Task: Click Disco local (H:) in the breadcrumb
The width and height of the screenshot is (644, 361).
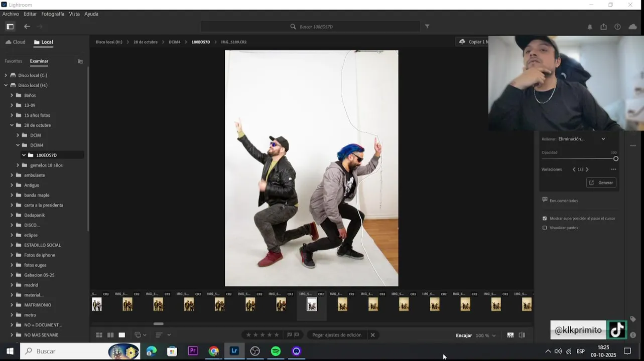Action: (x=109, y=42)
